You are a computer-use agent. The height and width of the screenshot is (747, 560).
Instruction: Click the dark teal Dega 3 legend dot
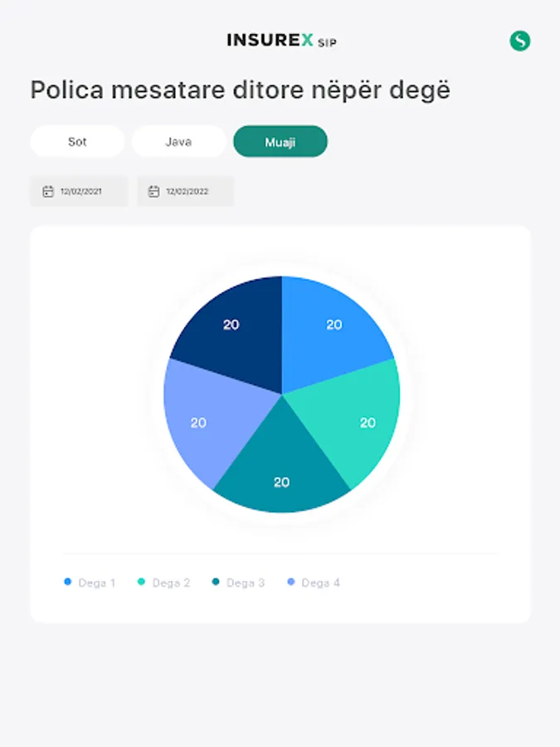216,583
